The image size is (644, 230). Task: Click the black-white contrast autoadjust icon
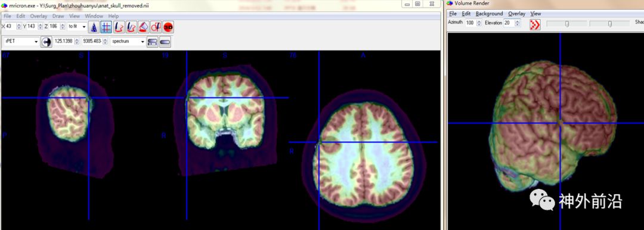(x=47, y=42)
